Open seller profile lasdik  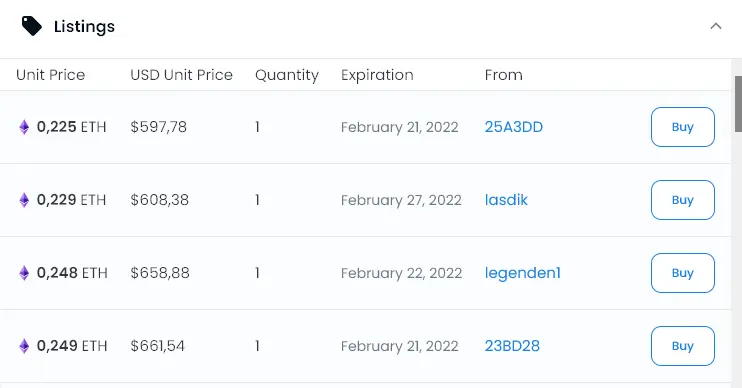506,200
